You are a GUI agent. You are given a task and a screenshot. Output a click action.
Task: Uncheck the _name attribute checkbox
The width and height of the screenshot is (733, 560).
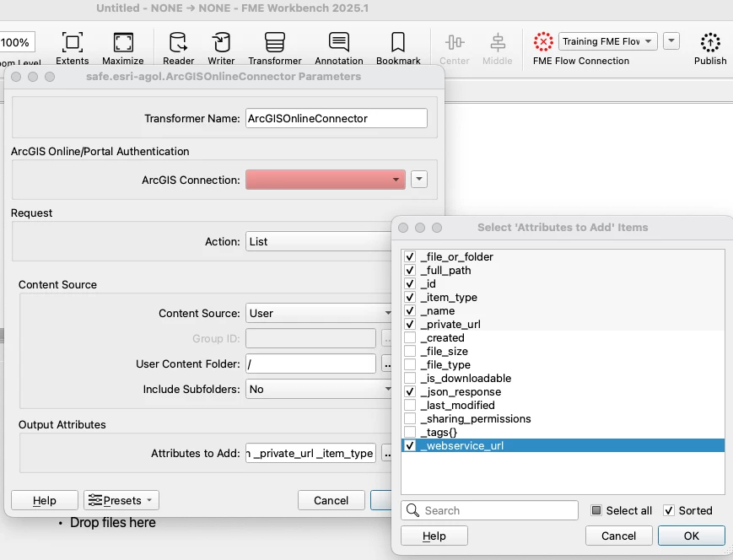410,311
